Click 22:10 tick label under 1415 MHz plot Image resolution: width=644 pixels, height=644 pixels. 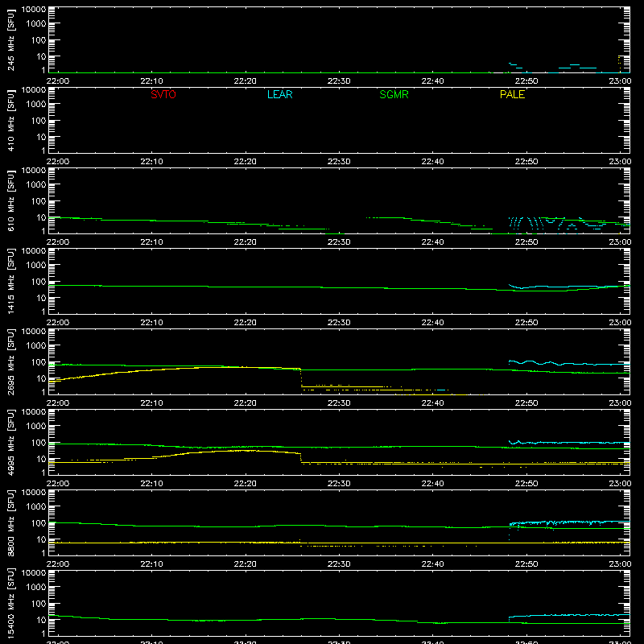[x=151, y=323]
